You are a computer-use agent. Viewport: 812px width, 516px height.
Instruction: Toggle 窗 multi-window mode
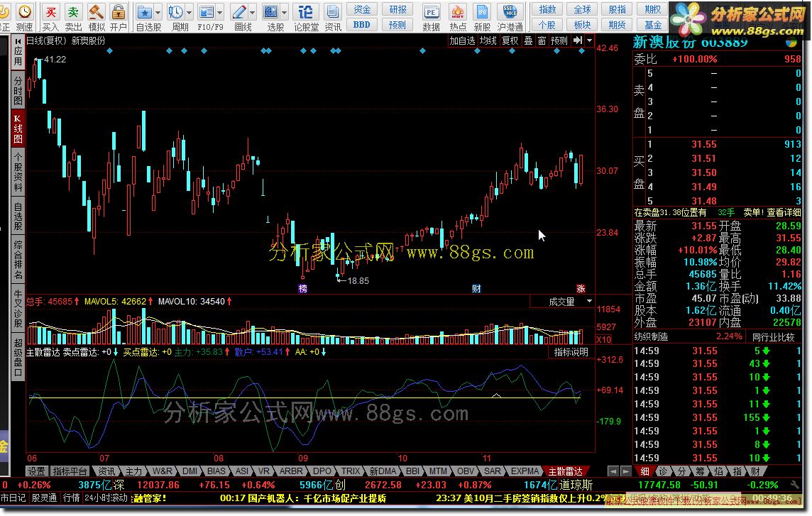pos(542,40)
